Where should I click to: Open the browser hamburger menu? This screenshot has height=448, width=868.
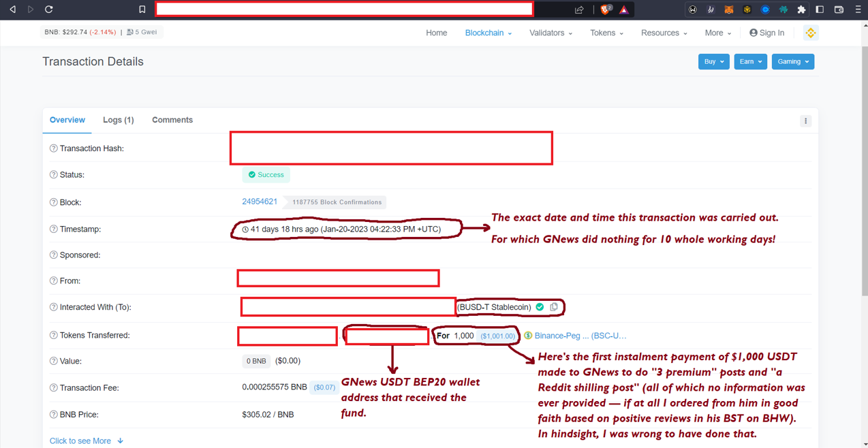(858, 10)
